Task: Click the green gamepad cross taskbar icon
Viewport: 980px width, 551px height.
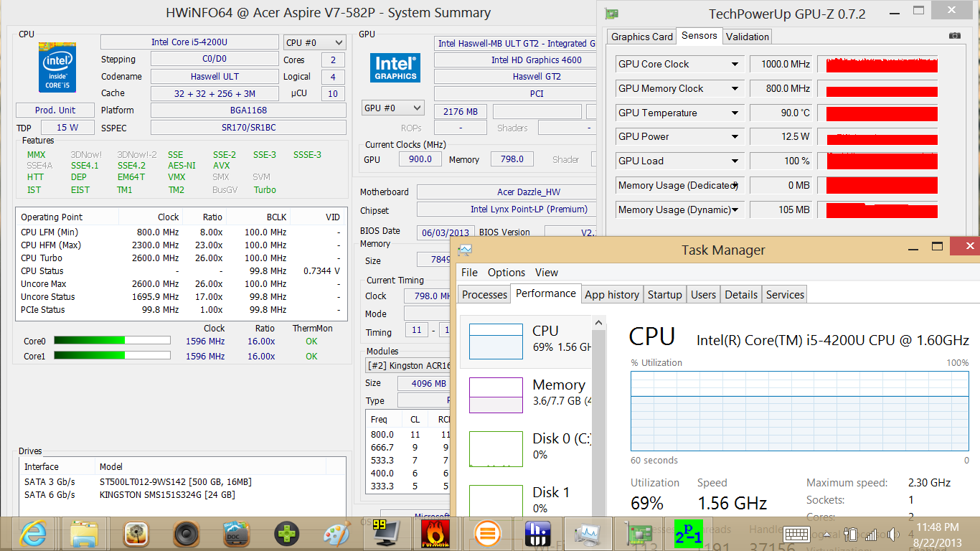Action: tap(288, 534)
